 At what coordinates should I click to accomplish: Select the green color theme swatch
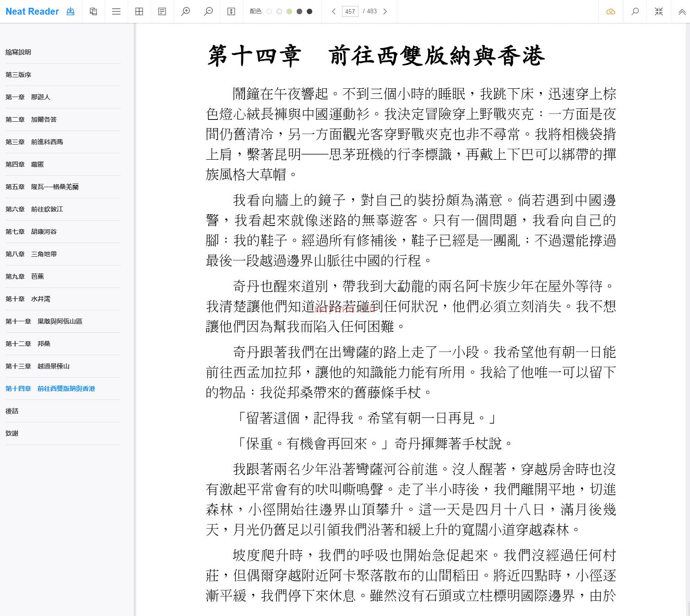289,11
